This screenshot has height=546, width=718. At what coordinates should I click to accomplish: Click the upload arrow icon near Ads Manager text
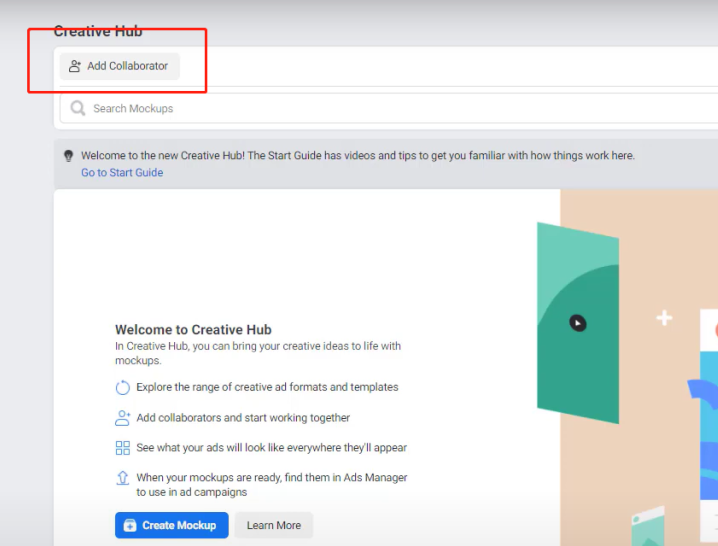122,478
